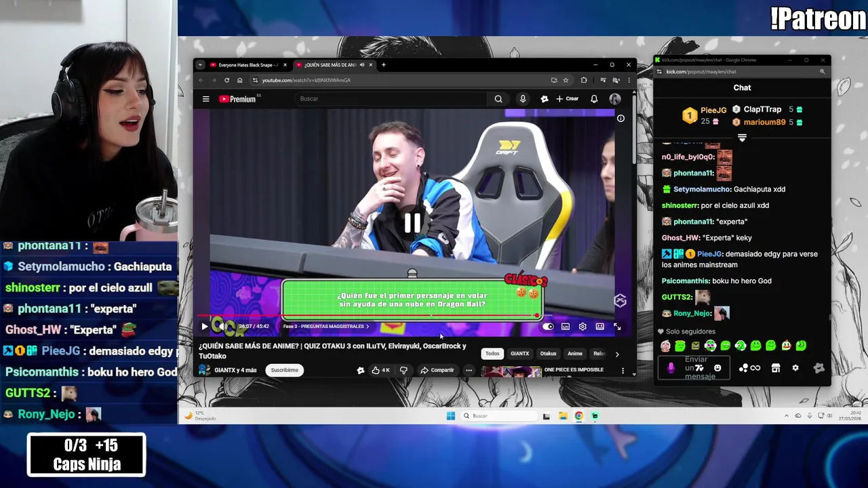Image resolution: width=868 pixels, height=488 pixels.
Task: Toggle video subtitles button
Action: click(565, 327)
